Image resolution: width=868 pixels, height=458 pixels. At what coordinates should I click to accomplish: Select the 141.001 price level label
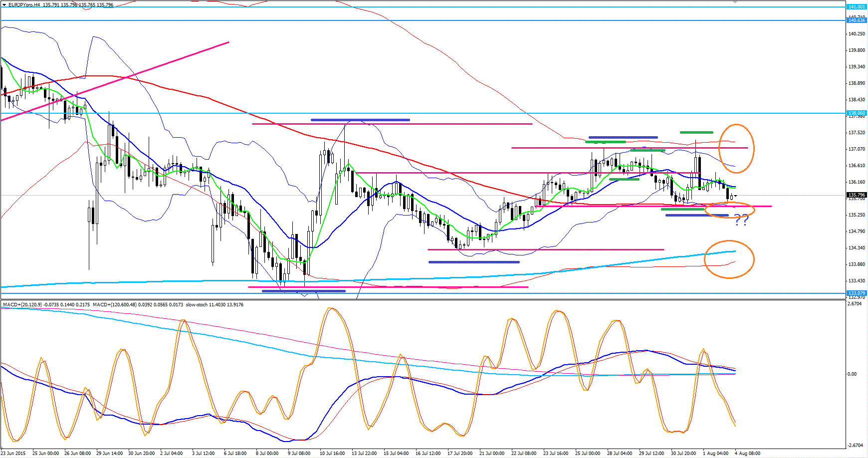(857, 7)
